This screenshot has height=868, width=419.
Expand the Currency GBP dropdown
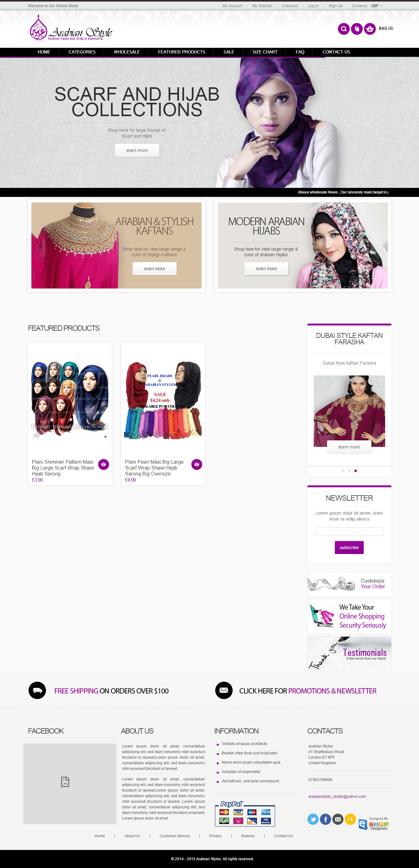(376, 6)
